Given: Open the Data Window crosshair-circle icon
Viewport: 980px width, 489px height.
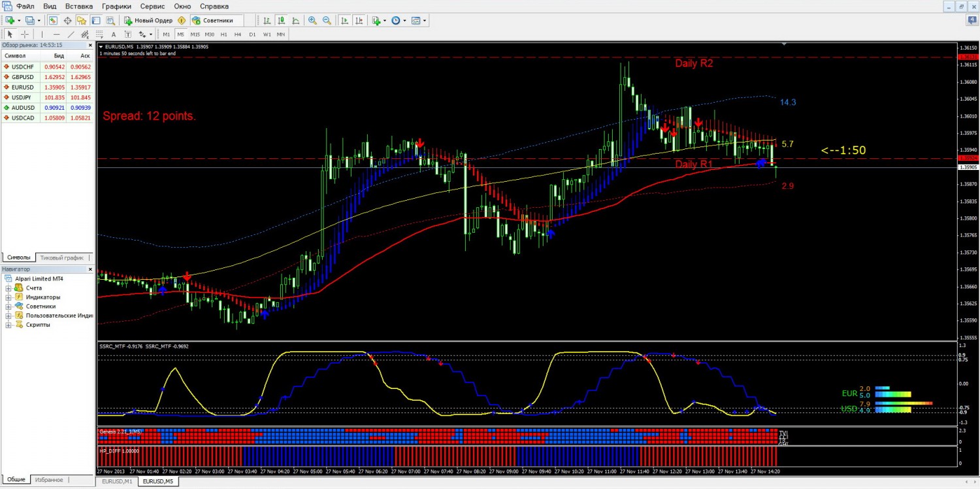Looking at the screenshot, I should [67, 20].
